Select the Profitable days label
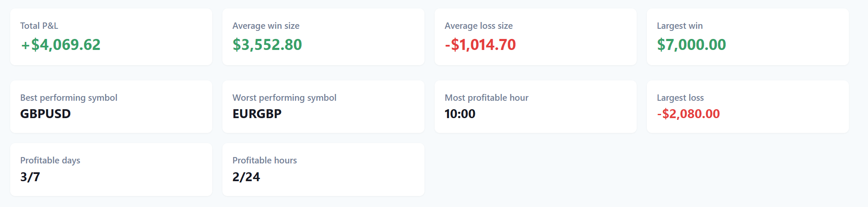Screen dimensions: 868x207 50,160
